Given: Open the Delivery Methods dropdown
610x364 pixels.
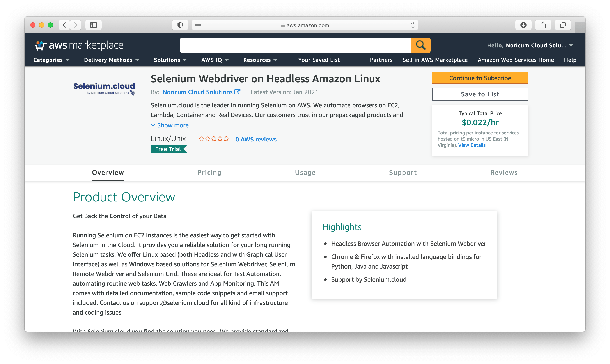Looking at the screenshot, I should pyautogui.click(x=112, y=60).
